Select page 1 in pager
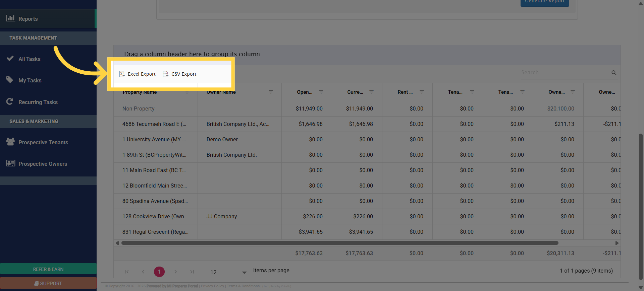Viewport: 644px width, 291px height. 159,272
